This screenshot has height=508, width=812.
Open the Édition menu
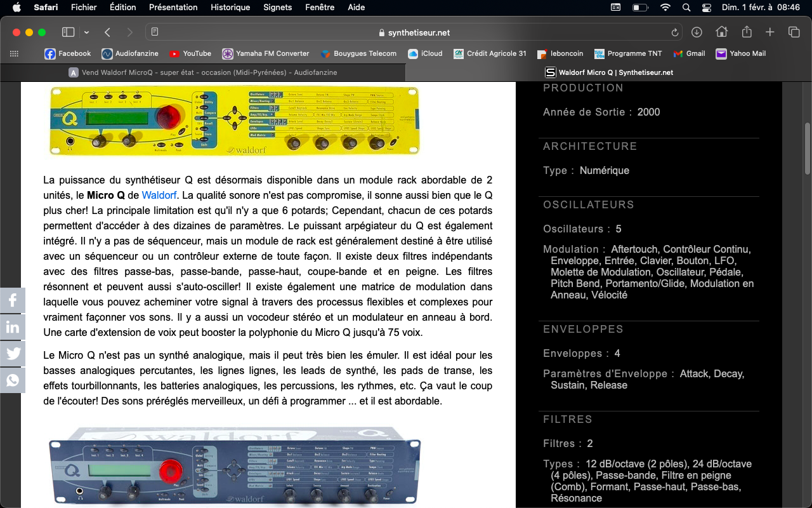[122, 8]
